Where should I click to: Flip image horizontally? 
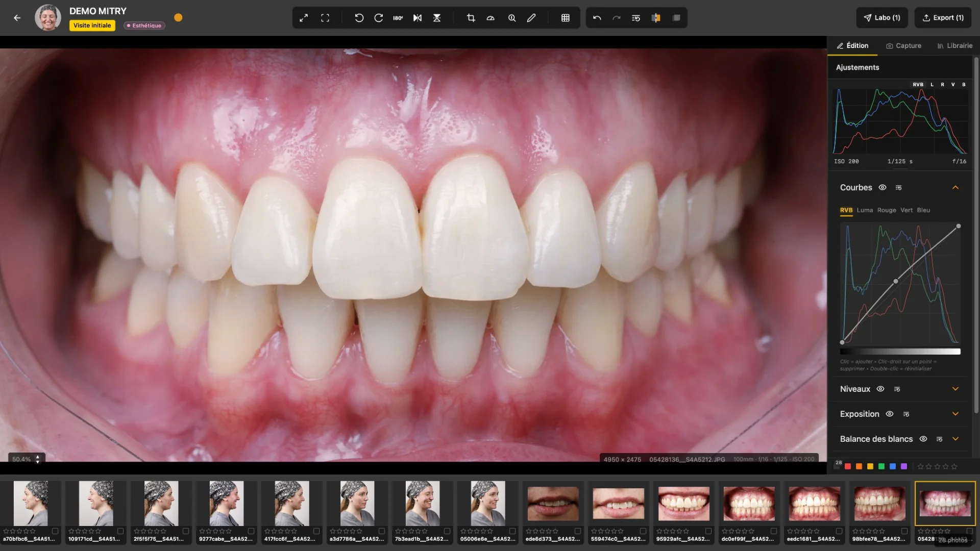click(x=418, y=18)
